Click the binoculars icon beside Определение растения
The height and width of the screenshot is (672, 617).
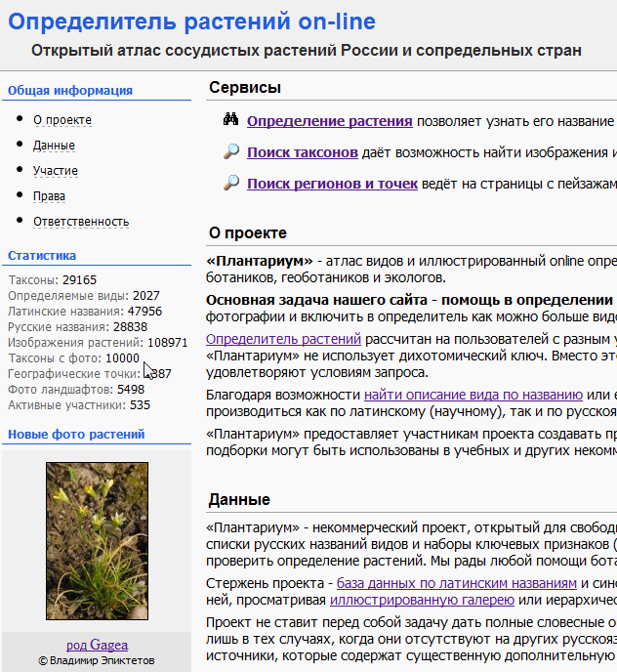[231, 121]
